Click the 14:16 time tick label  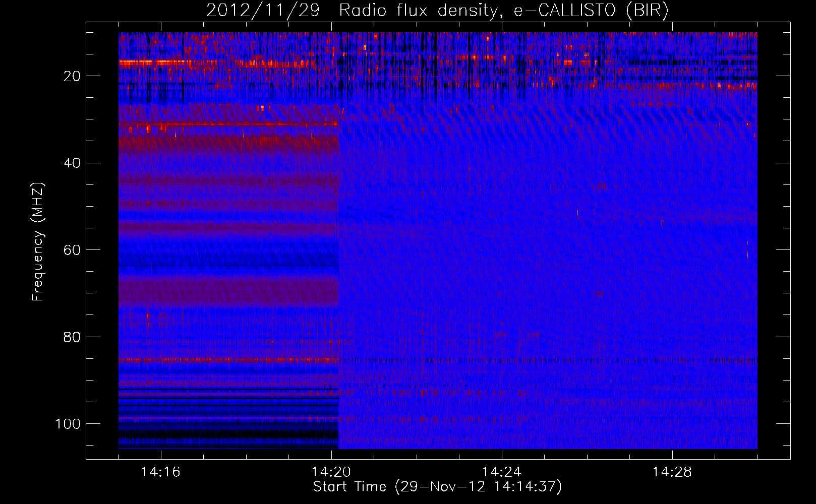point(161,472)
